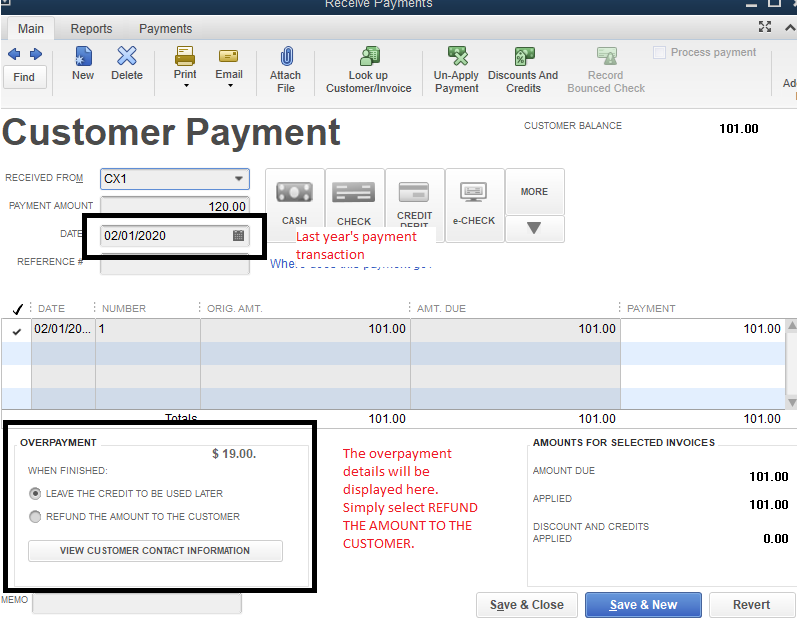The width and height of the screenshot is (797, 622).
Task: Click the select-all checkmark column header
Action: pos(18,308)
